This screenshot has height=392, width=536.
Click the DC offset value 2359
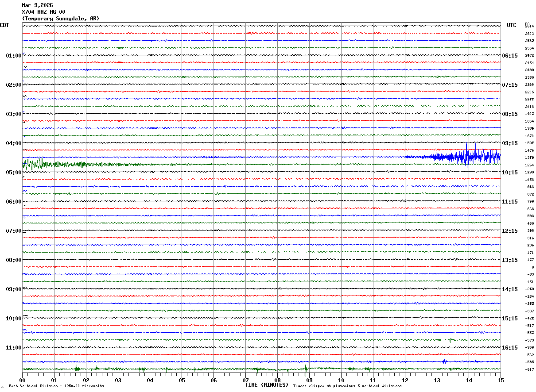click(x=529, y=77)
